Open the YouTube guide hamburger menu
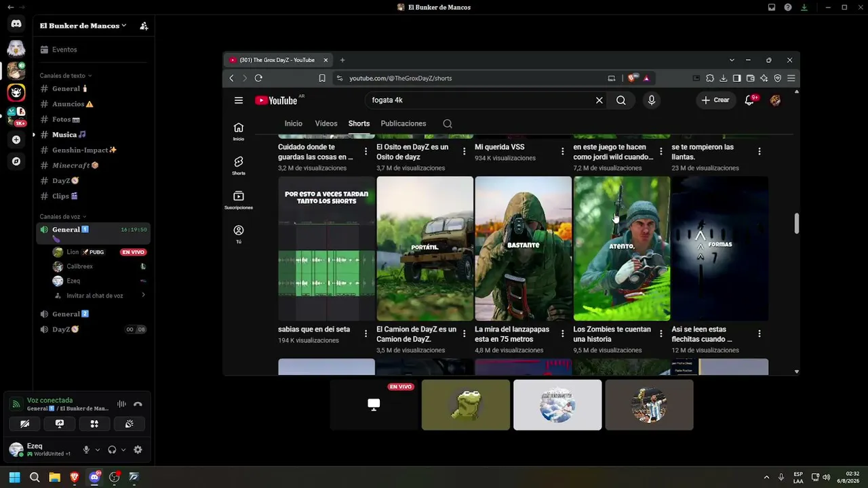 (x=239, y=100)
